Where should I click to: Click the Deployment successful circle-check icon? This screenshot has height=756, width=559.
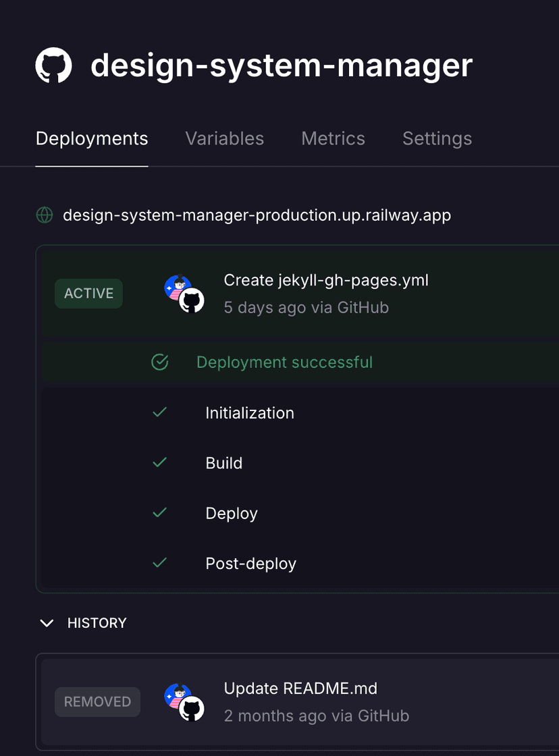click(x=159, y=362)
